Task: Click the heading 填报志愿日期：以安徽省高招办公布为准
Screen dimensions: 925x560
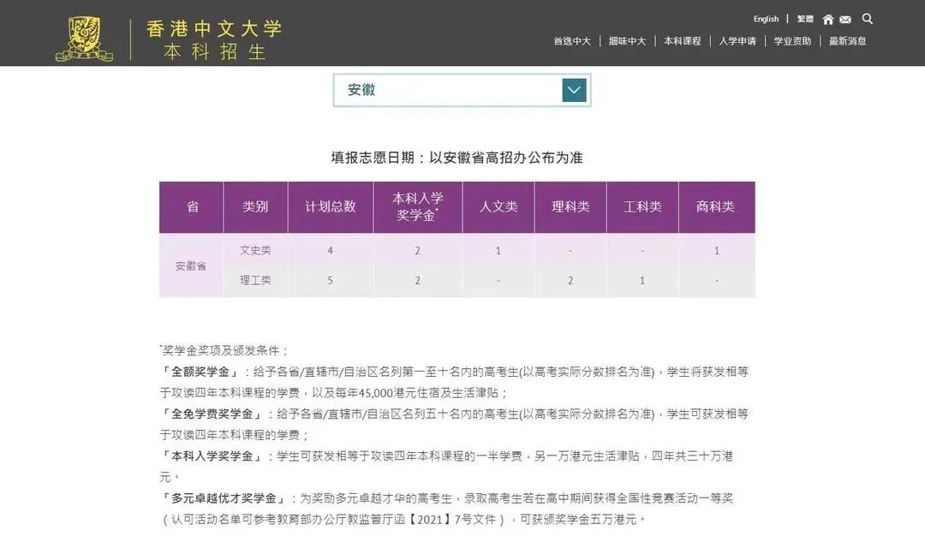Action: [x=457, y=158]
